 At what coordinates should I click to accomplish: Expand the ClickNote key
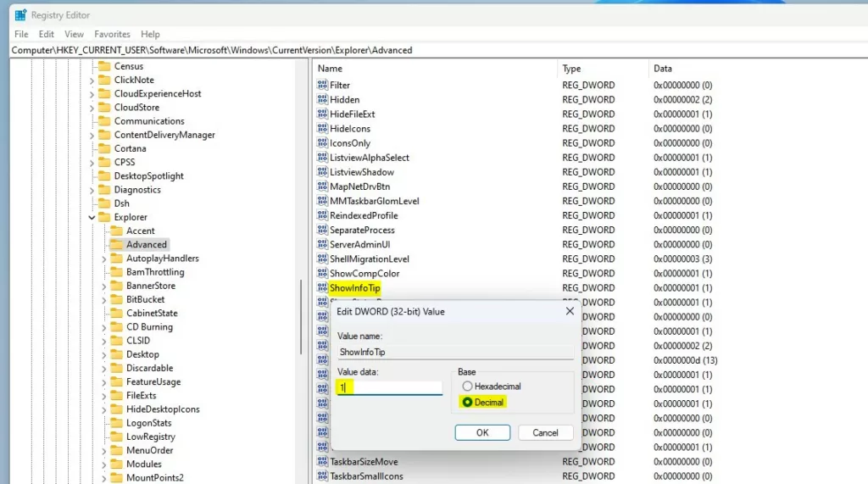[x=92, y=81]
